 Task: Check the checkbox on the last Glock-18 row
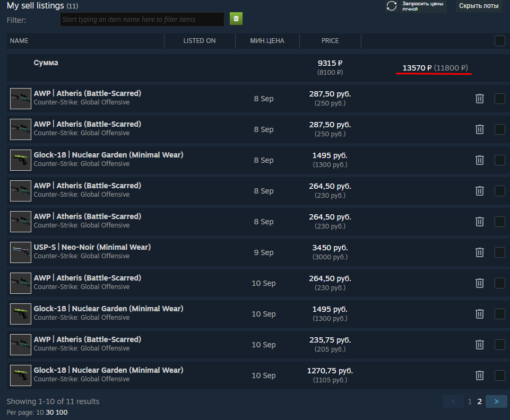tap(499, 375)
